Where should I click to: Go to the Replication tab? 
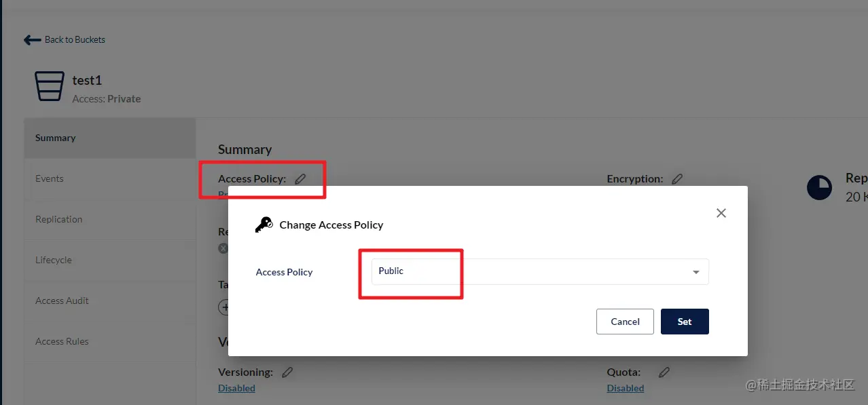(x=59, y=219)
